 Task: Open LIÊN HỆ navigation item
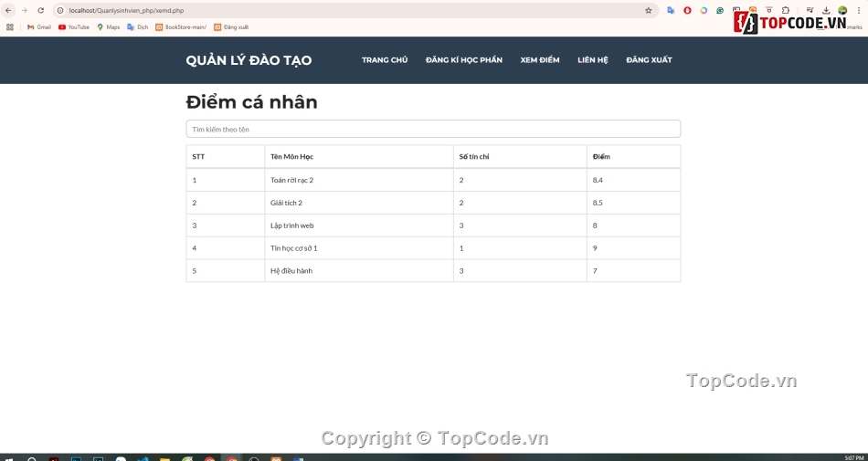(x=593, y=59)
